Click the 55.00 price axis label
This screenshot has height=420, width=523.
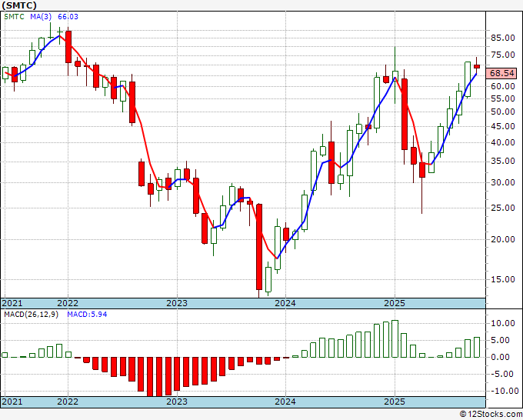click(x=503, y=98)
